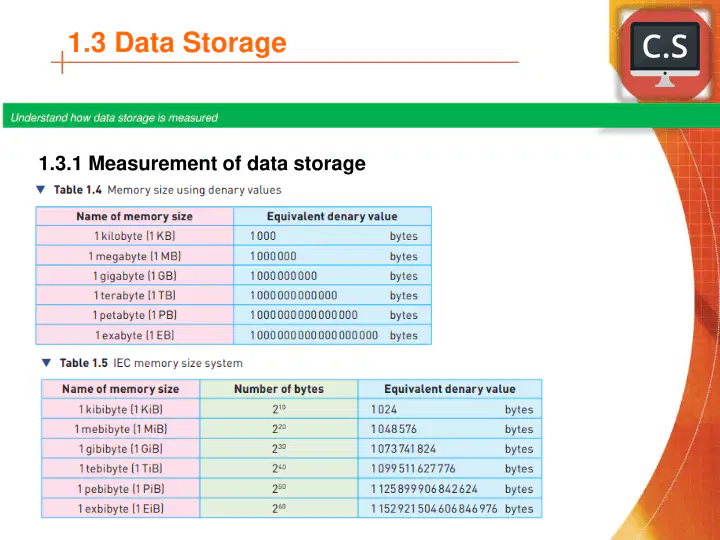Select the '1 terabyte (1 TB)' cell
This screenshot has width=720, height=540.
pyautogui.click(x=135, y=295)
